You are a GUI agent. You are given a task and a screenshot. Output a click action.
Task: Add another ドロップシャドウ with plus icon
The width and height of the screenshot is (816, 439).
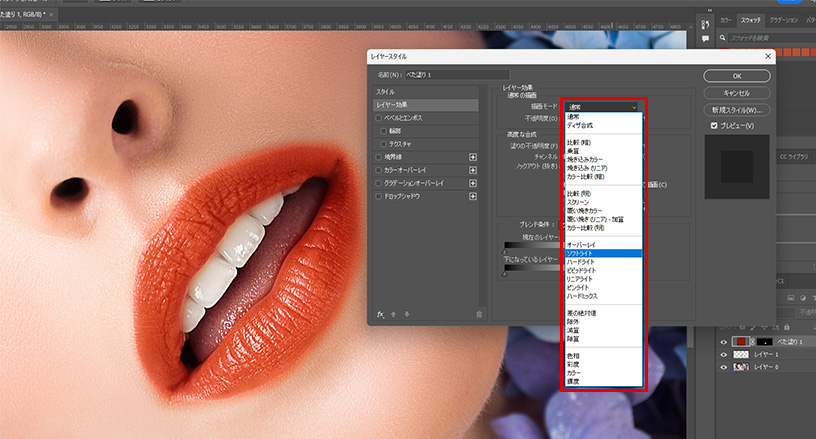pos(473,197)
